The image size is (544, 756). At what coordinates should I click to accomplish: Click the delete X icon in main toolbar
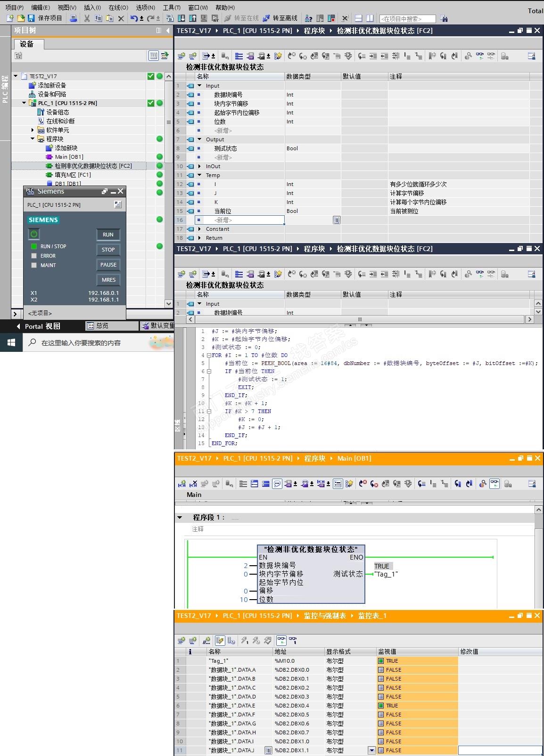pyautogui.click(x=121, y=18)
